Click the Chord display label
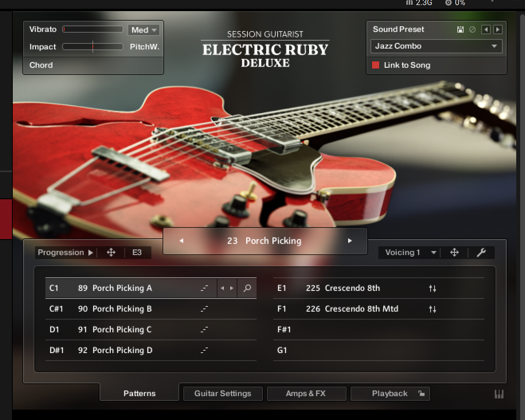 click(41, 65)
